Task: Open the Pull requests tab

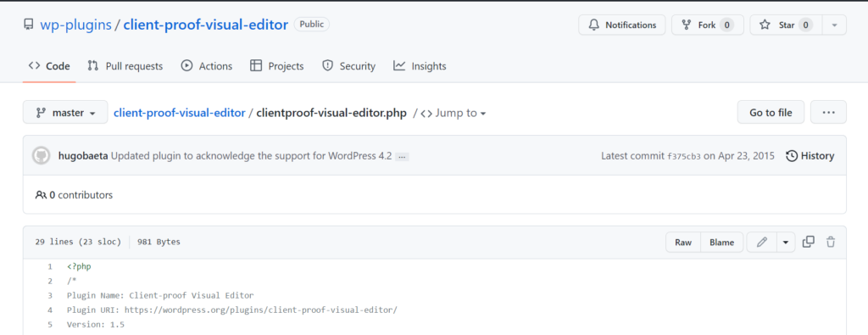Action: (125, 66)
